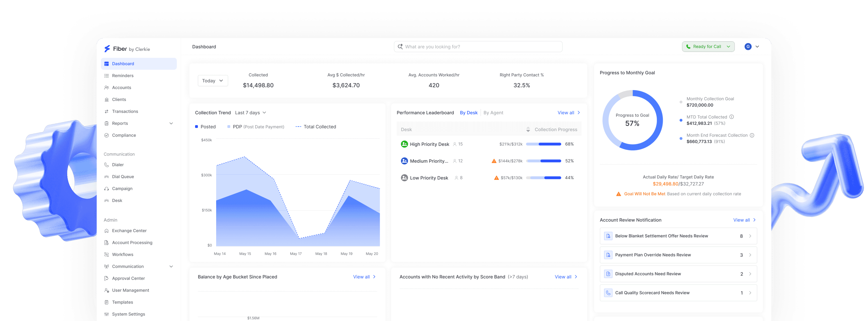
Task: Select the Reminders sidebar item
Action: (x=123, y=76)
